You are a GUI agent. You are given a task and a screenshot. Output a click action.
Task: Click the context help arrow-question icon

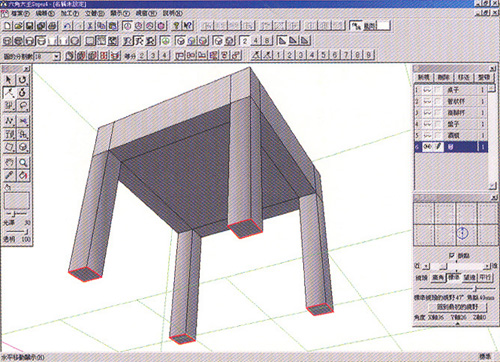pos(188,26)
